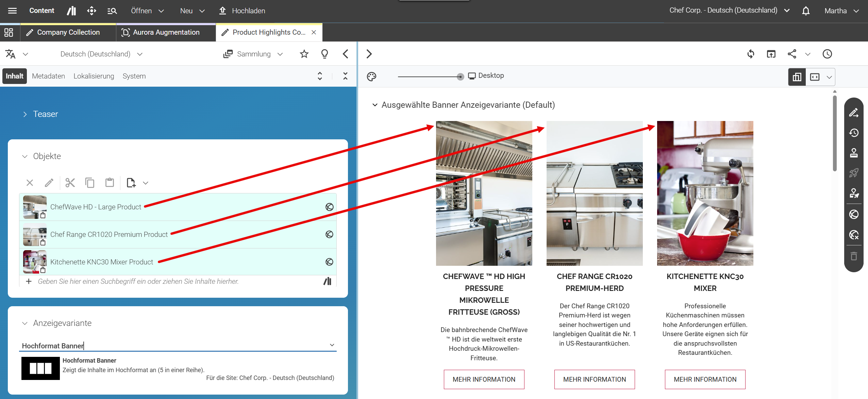Click the bookmark star icon
868x399 pixels.
(x=304, y=54)
